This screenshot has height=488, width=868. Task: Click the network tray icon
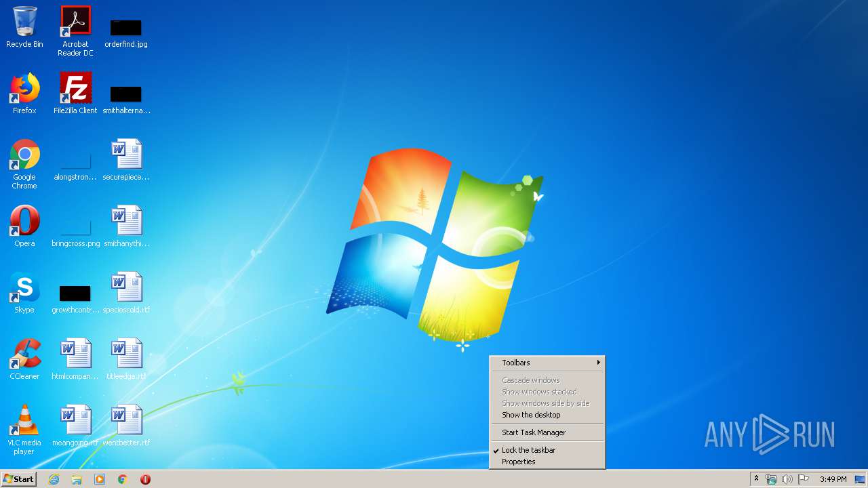tap(771, 479)
